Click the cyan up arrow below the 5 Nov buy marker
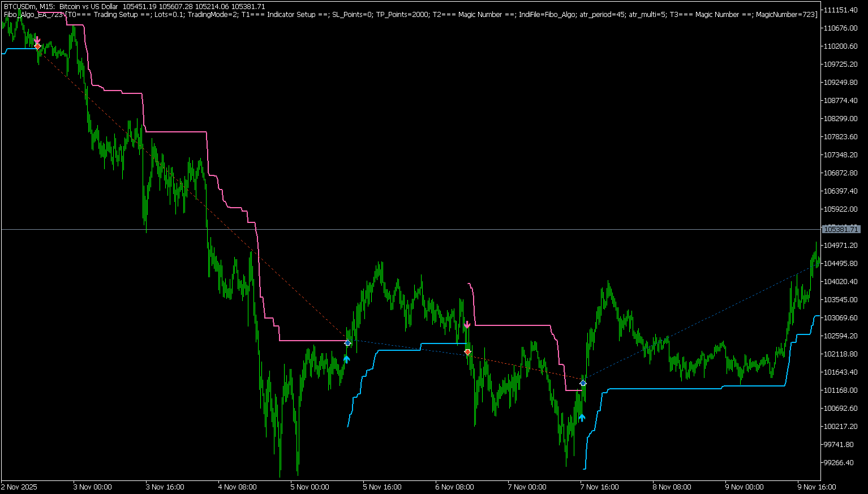The height and width of the screenshot is (494, 868). point(347,358)
